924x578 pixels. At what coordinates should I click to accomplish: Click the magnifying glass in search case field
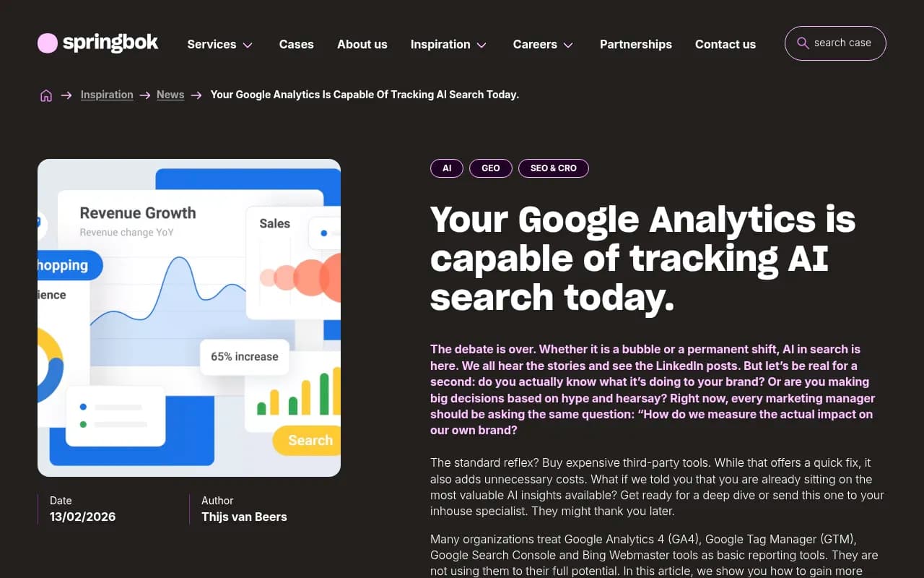803,43
